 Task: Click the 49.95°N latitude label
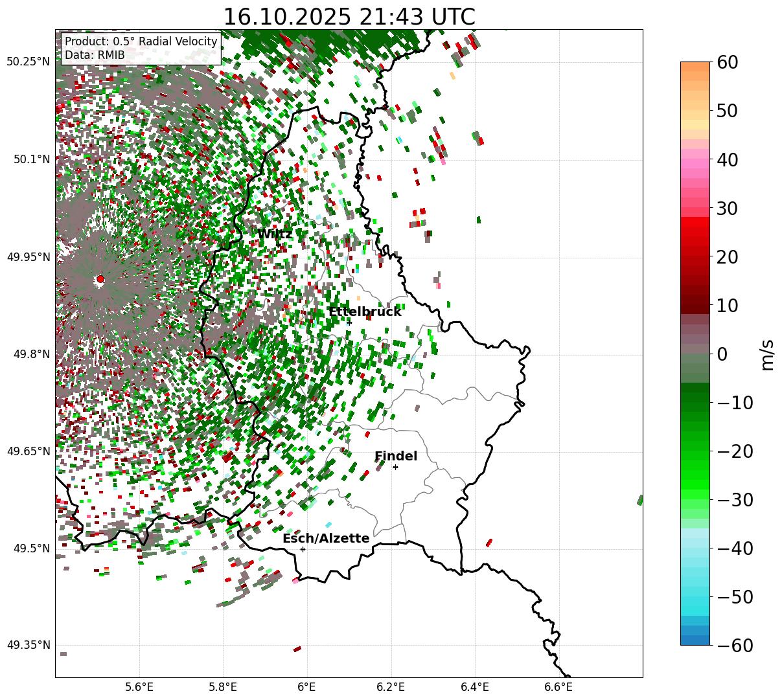(28, 257)
